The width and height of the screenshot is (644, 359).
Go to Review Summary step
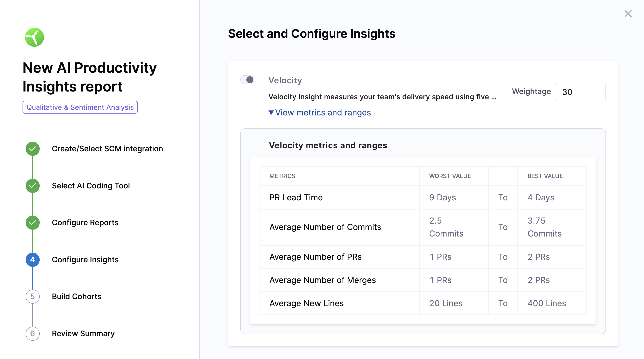click(83, 333)
